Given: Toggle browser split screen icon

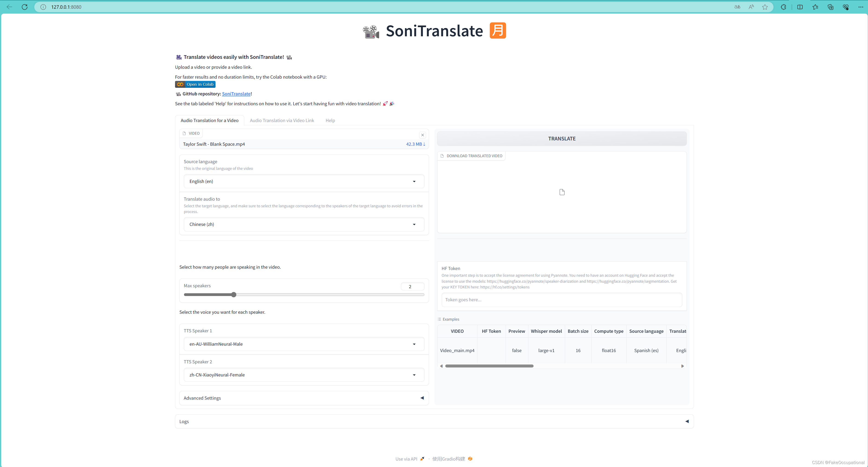Looking at the screenshot, I should pyautogui.click(x=800, y=7).
